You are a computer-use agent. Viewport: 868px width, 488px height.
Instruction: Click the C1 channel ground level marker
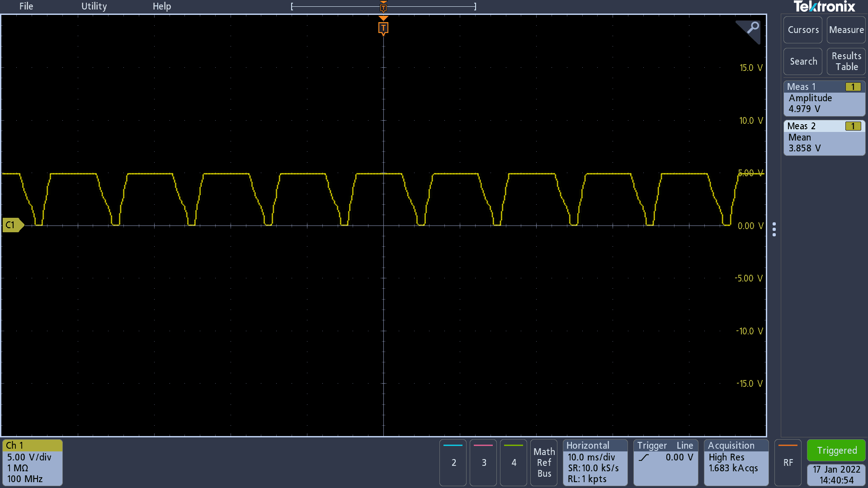click(12, 225)
